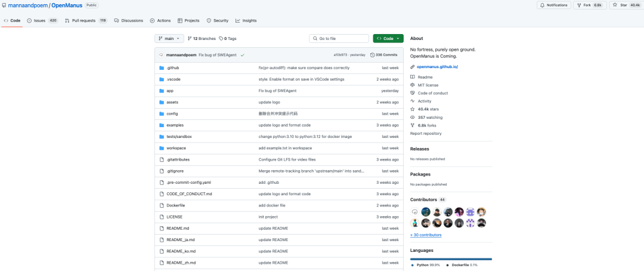
Task: Click the LICENSE file icon
Action: 162,217
